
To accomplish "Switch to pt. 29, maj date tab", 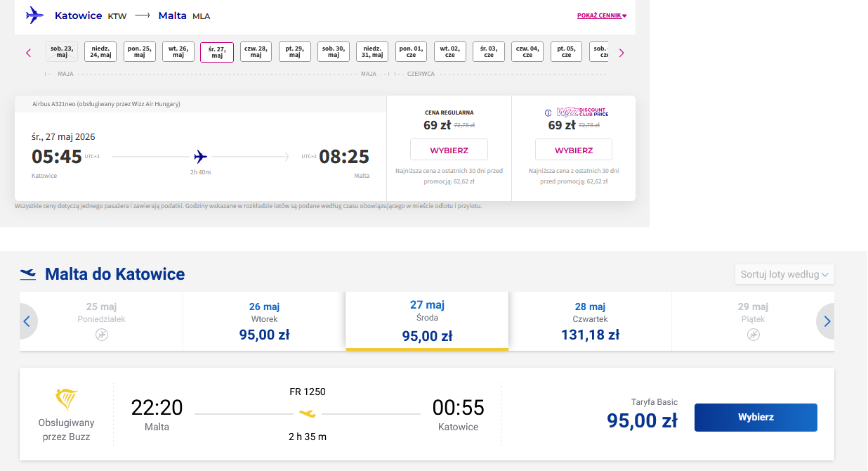I will (x=295, y=52).
